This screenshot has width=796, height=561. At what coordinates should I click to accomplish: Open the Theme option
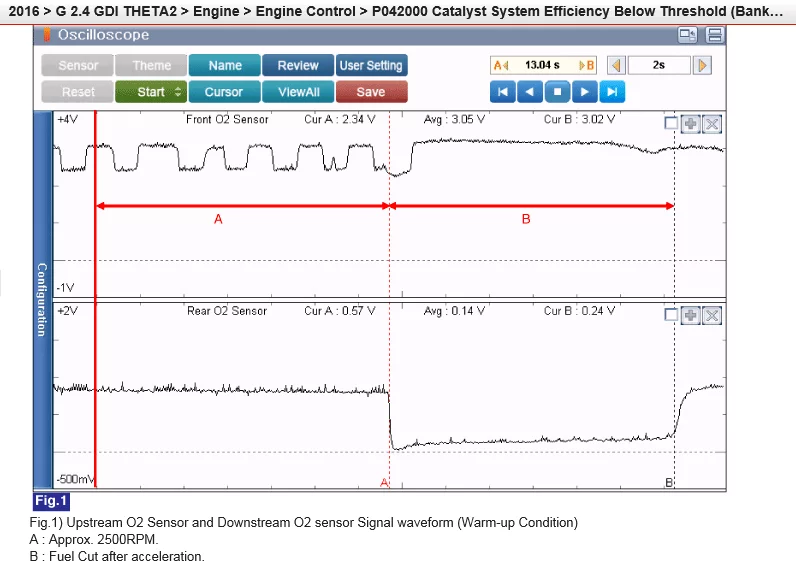[x=151, y=65]
